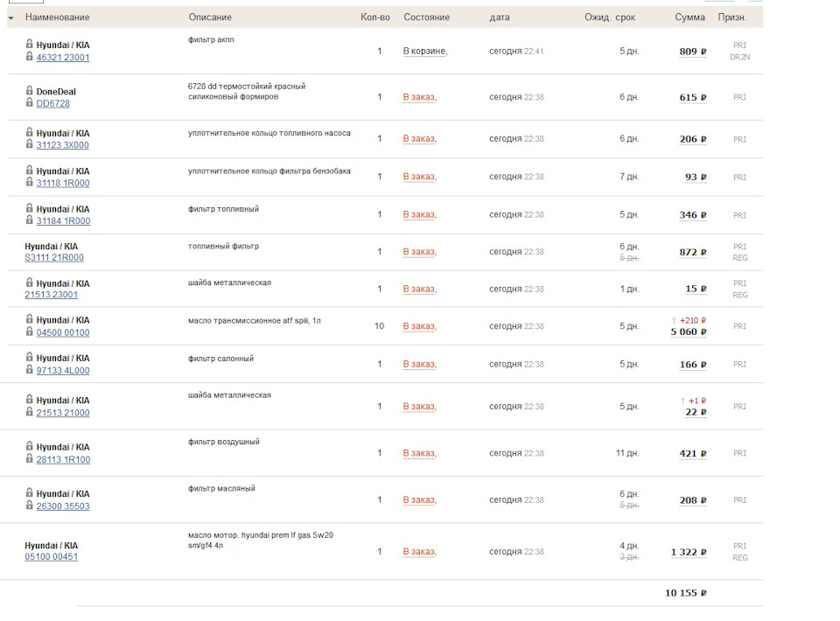Click lock icon beside part number 21513 21000
840x621 pixels.
pyautogui.click(x=30, y=412)
